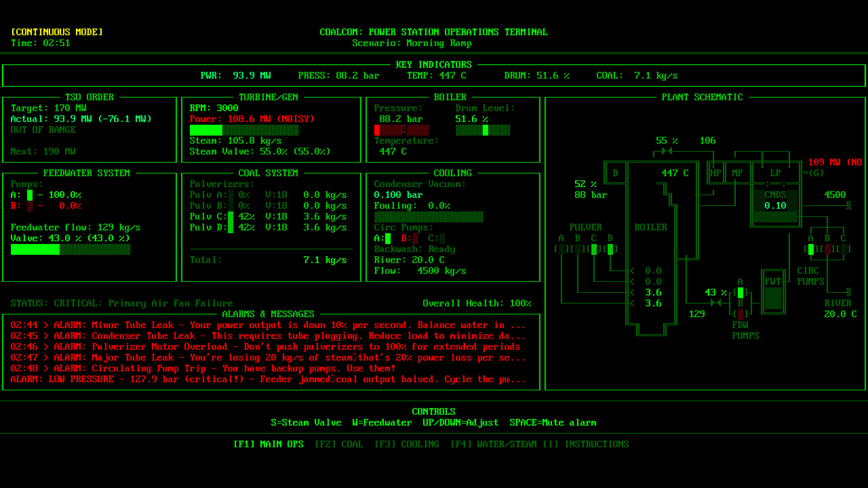The width and height of the screenshot is (868, 488).
Task: Open the [F3] COOLING screen
Action: pyautogui.click(x=408, y=444)
